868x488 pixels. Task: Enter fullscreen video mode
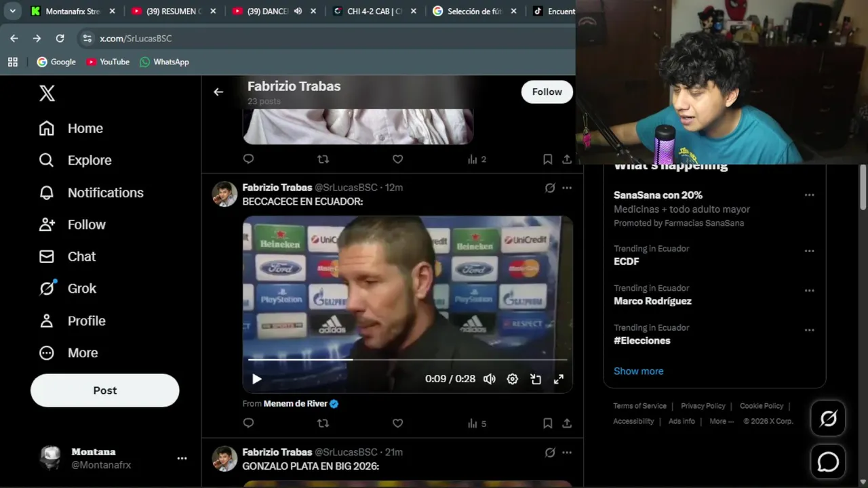(x=559, y=379)
